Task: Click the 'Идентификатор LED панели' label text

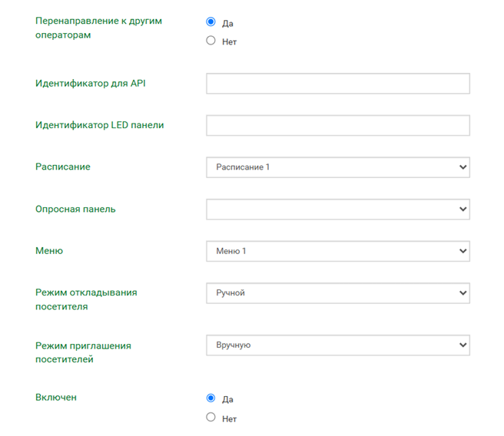Action: pos(100,125)
